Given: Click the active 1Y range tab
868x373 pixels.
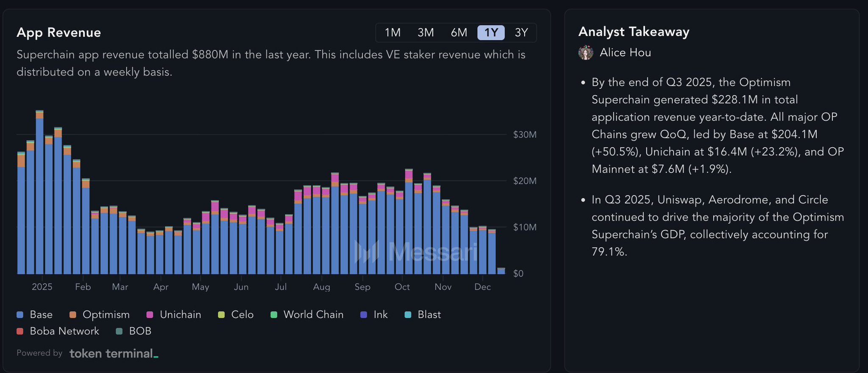Looking at the screenshot, I should point(491,33).
